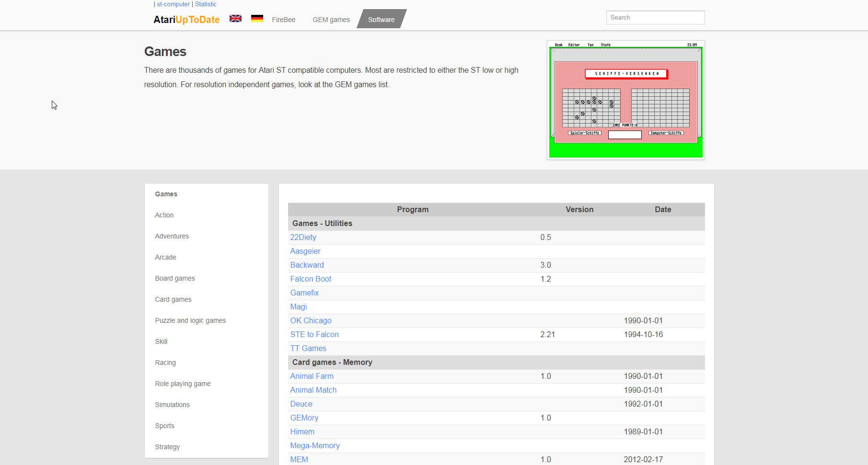
Task: Switch language with the British flag icon
Action: coord(235,19)
